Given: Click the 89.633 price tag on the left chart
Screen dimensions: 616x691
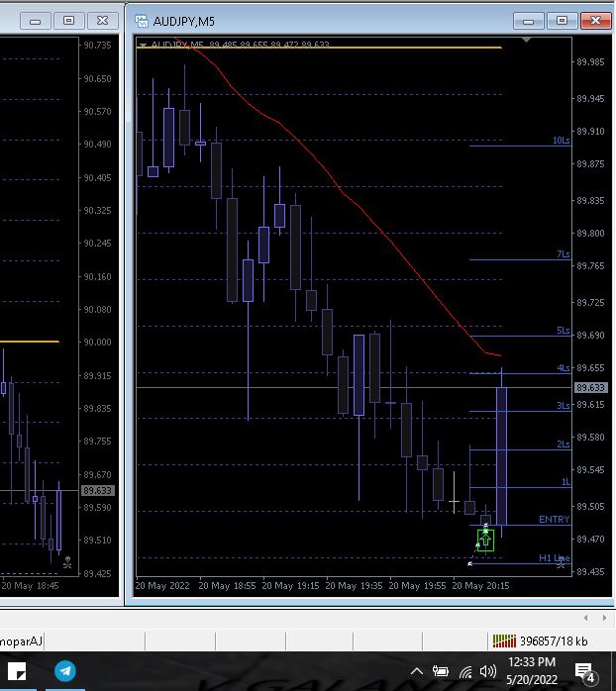Looking at the screenshot, I should click(98, 490).
